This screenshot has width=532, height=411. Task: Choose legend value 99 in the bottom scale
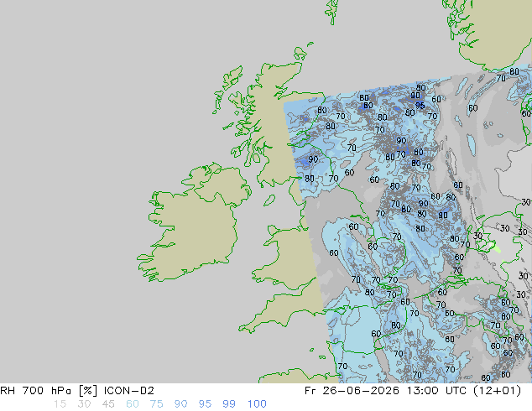[229, 404]
